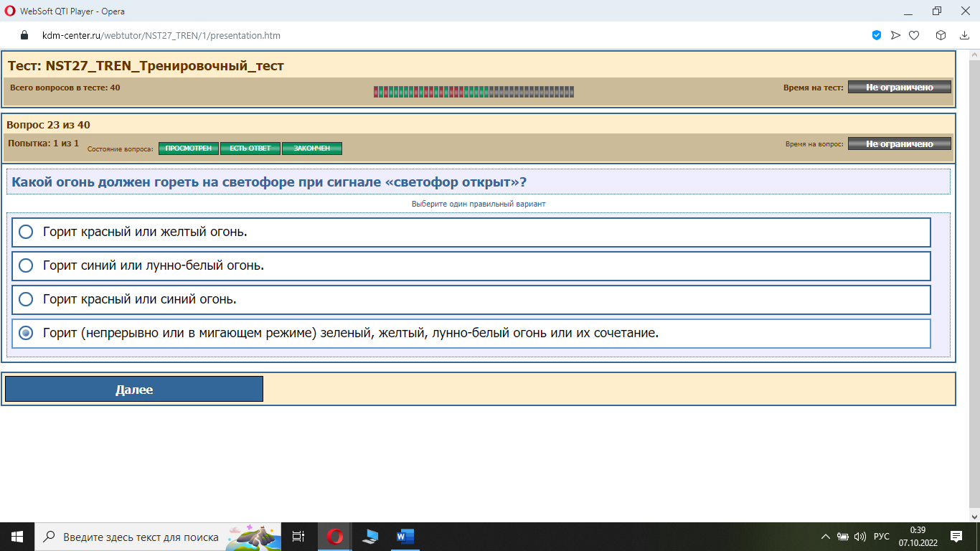Click the page scrollbar up arrow

pos(974,55)
